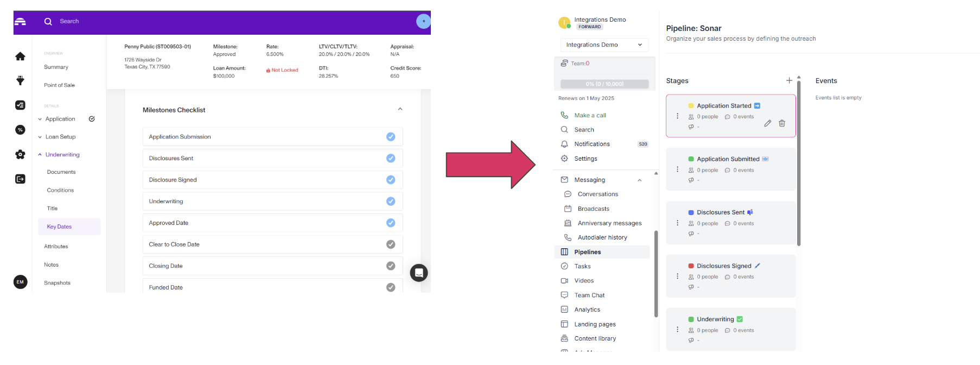
Task: Open the gear settings icon in left rail
Action: click(20, 154)
